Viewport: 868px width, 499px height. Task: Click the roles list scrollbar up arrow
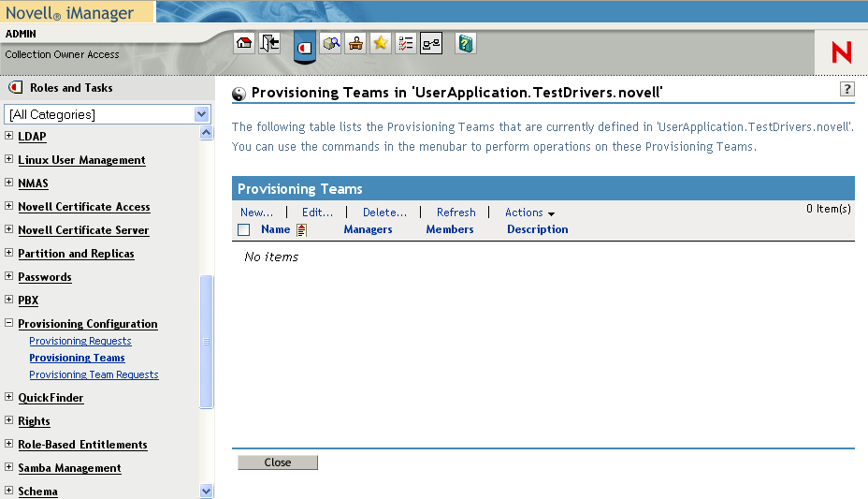[x=206, y=132]
